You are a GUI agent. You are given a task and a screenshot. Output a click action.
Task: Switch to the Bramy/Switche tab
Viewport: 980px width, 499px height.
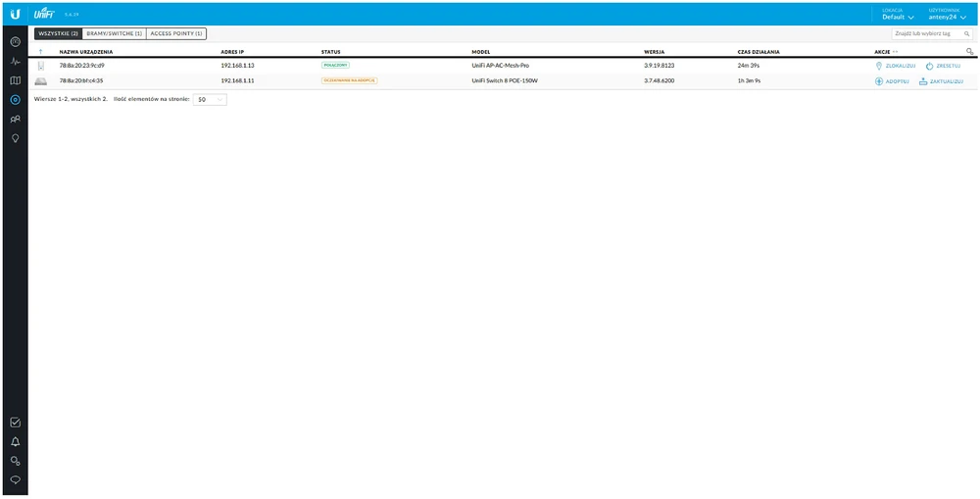[114, 33]
